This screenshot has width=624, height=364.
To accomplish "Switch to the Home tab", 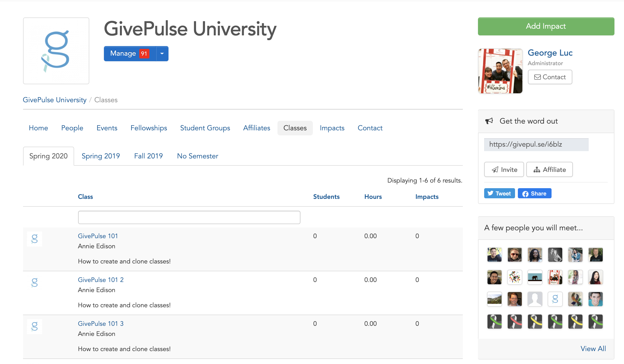I will 38,128.
